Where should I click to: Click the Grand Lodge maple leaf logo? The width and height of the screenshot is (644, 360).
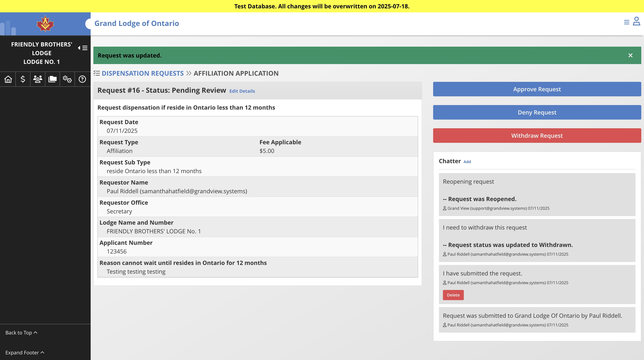pos(45,24)
